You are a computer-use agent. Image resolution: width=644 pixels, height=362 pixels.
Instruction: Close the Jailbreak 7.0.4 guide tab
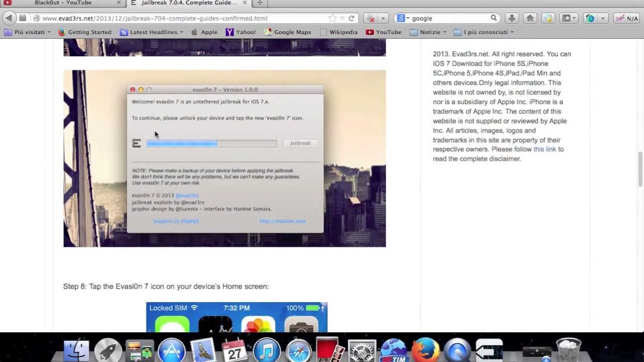coord(244,3)
